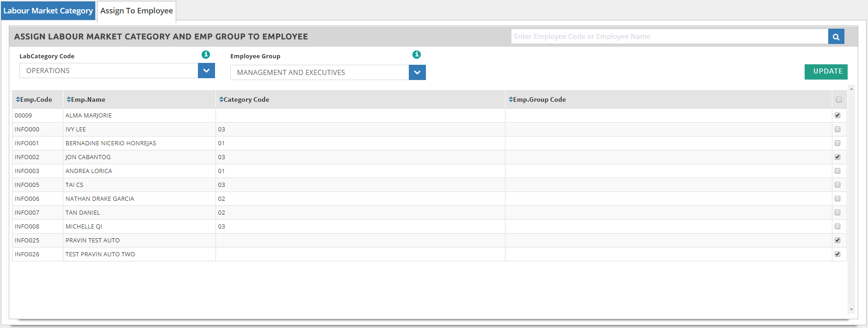
Task: Open the Employee Group dropdown arrow
Action: 417,73
